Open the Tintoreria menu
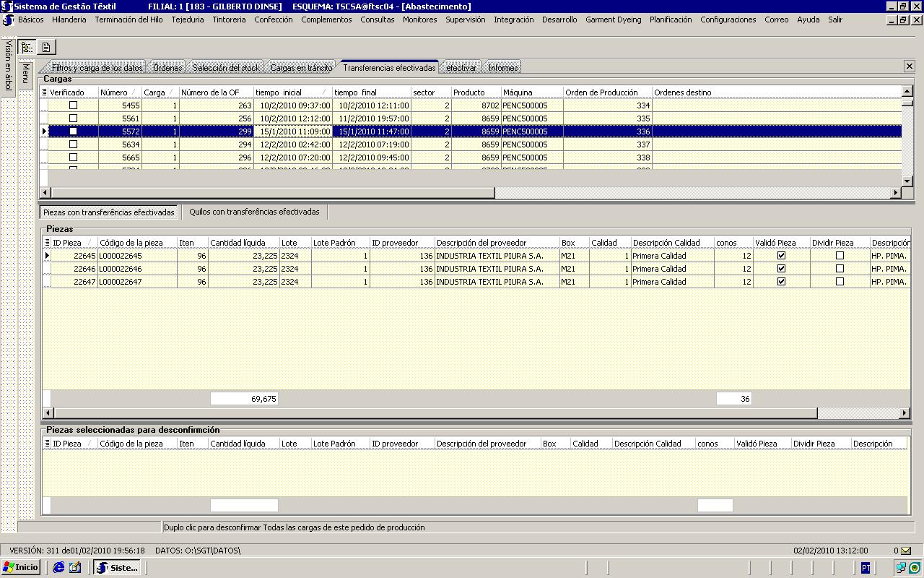The height and width of the screenshot is (578, 924). 229,20
